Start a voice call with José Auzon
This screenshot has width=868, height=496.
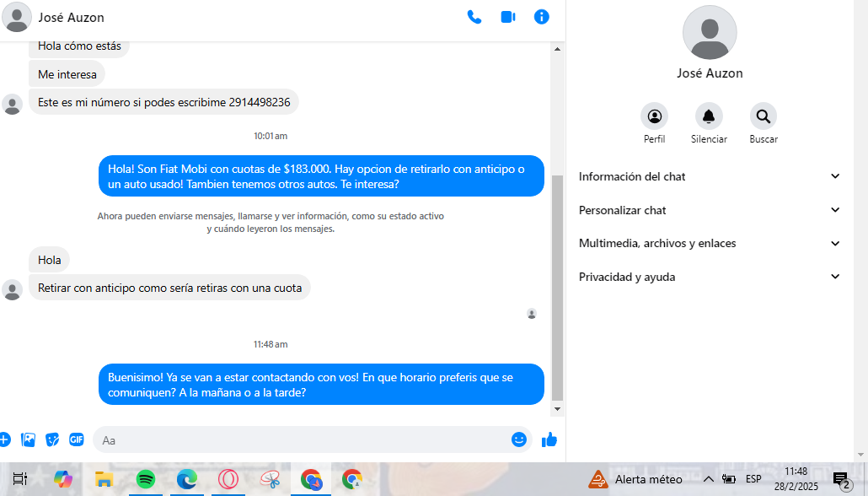[x=474, y=17]
